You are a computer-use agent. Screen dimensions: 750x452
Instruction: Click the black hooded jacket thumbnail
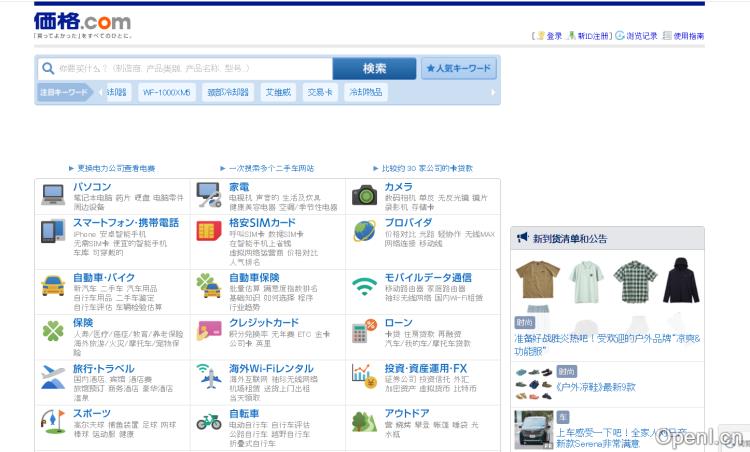coord(681,280)
